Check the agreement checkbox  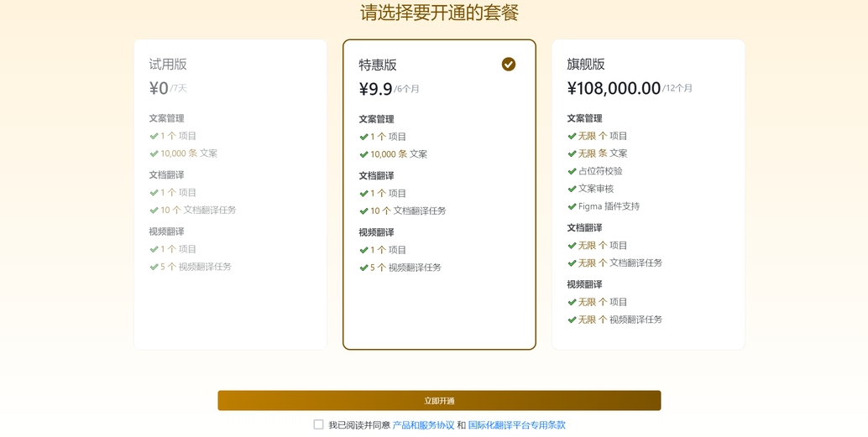(x=318, y=425)
